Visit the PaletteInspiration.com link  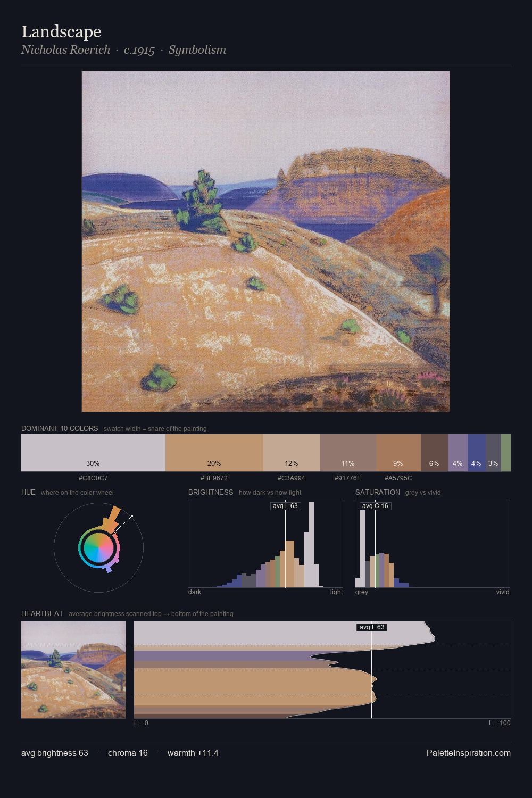(x=469, y=753)
